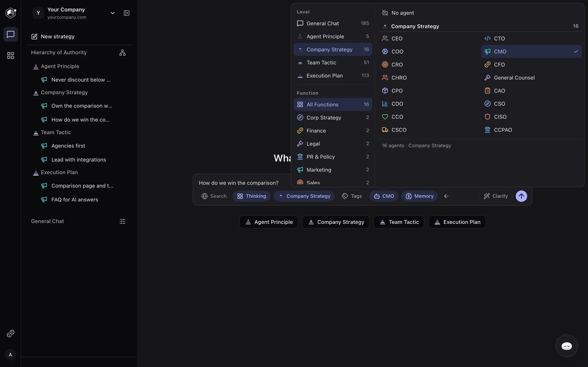The width and height of the screenshot is (588, 367).
Task: Click the dashboard grid icon in left rail
Action: tap(10, 56)
